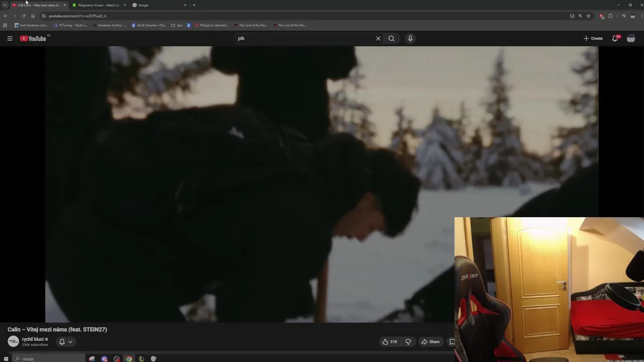The width and height of the screenshot is (644, 362).
Task: View site information icon in address bar
Action: click(x=44, y=16)
